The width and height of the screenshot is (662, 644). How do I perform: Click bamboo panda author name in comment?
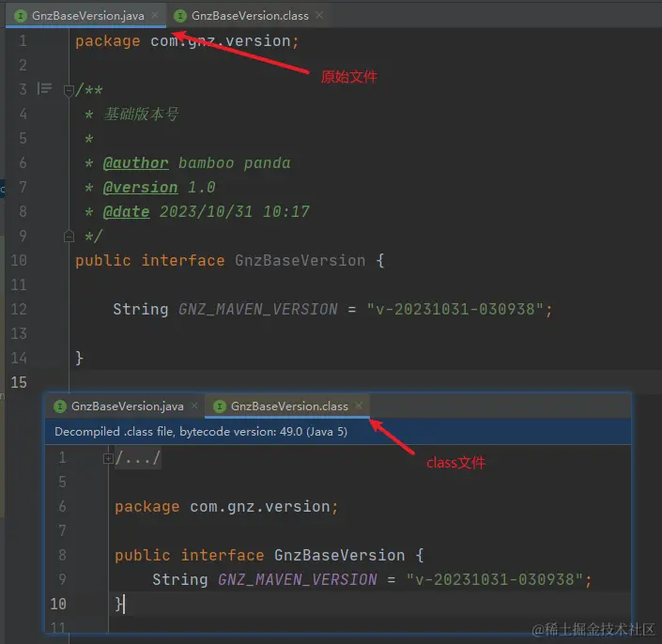(x=235, y=163)
